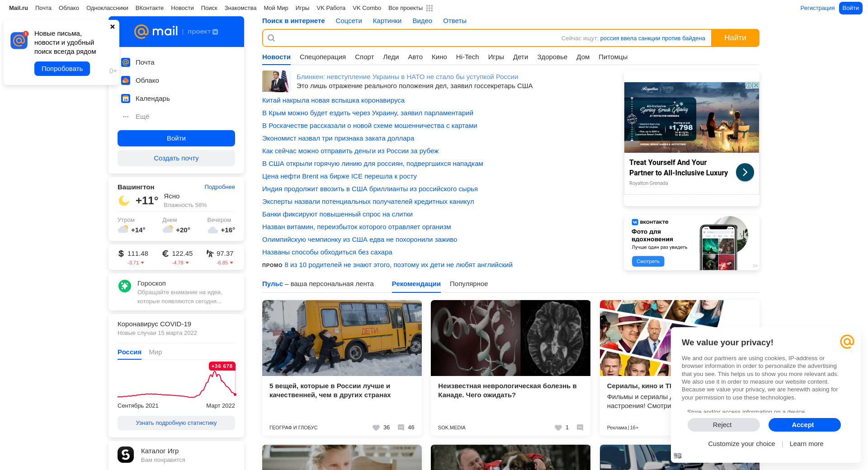Close the mail app promo popup
The height and width of the screenshot is (470, 868).
tap(113, 27)
